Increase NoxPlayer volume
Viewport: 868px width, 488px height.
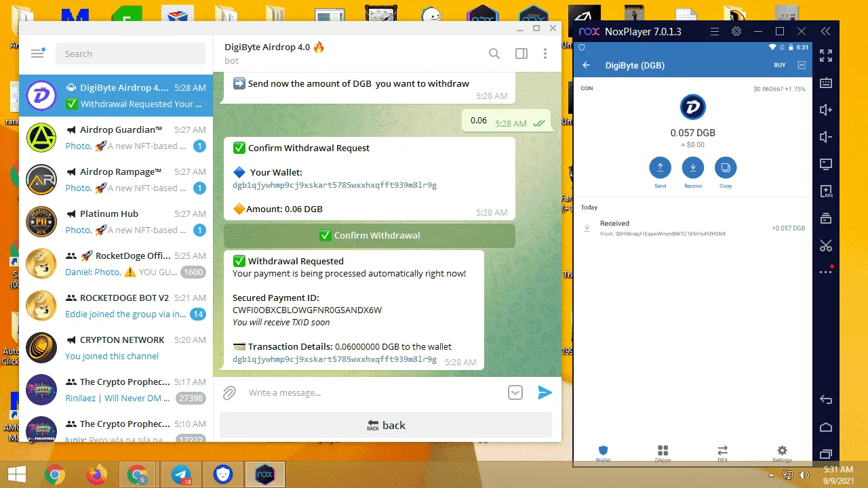[826, 110]
